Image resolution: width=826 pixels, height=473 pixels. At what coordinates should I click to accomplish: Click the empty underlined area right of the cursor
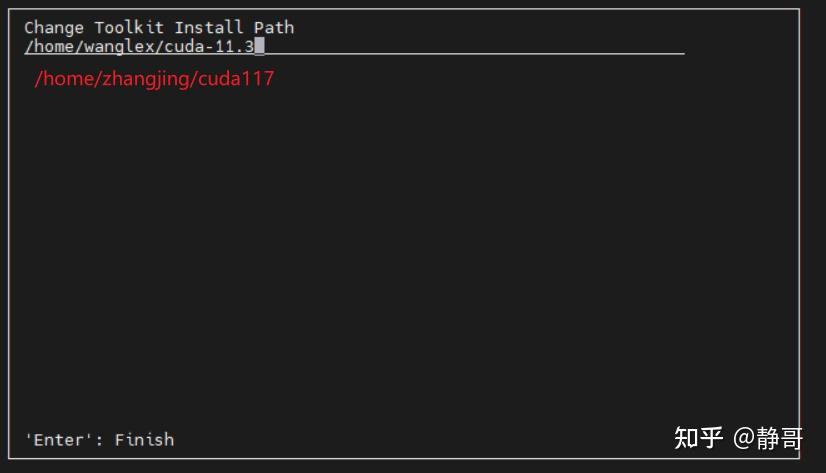point(470,46)
